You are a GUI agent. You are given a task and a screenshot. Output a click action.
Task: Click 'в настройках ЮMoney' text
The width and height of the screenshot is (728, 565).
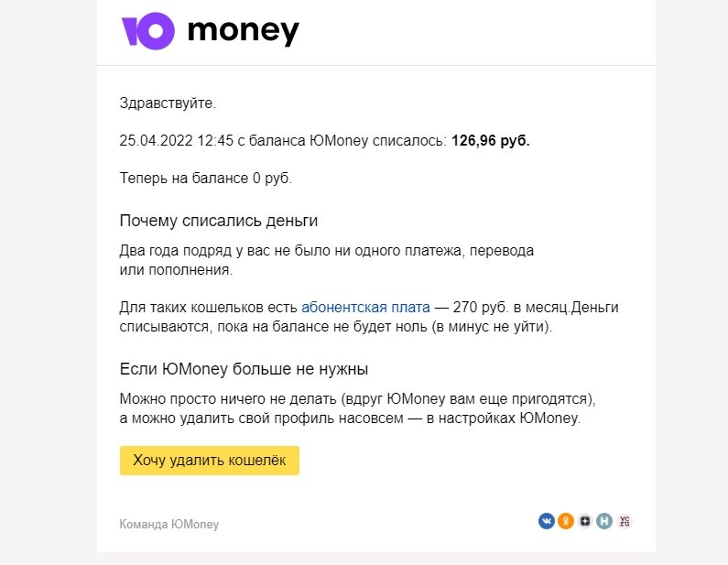pyautogui.click(x=504, y=418)
